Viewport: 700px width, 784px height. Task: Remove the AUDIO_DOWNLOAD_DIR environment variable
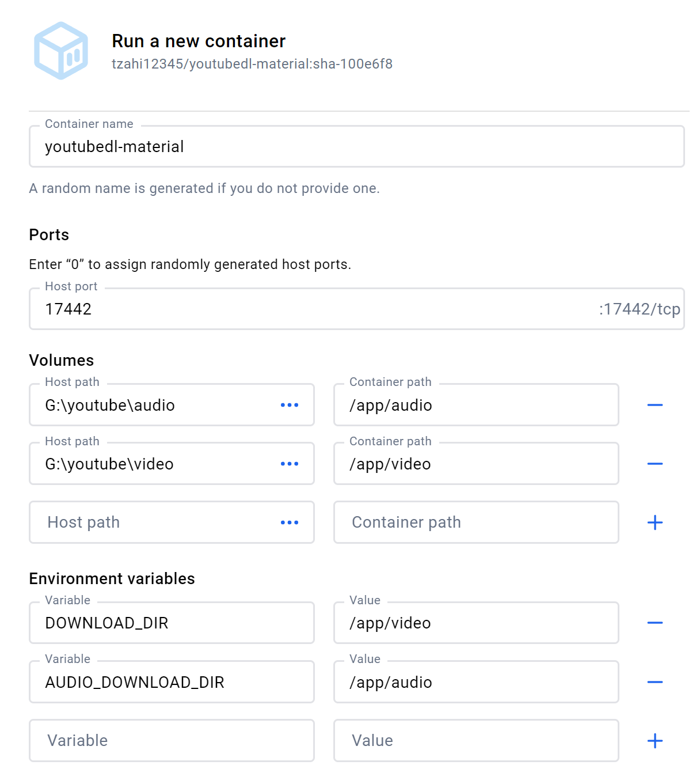pyautogui.click(x=655, y=683)
